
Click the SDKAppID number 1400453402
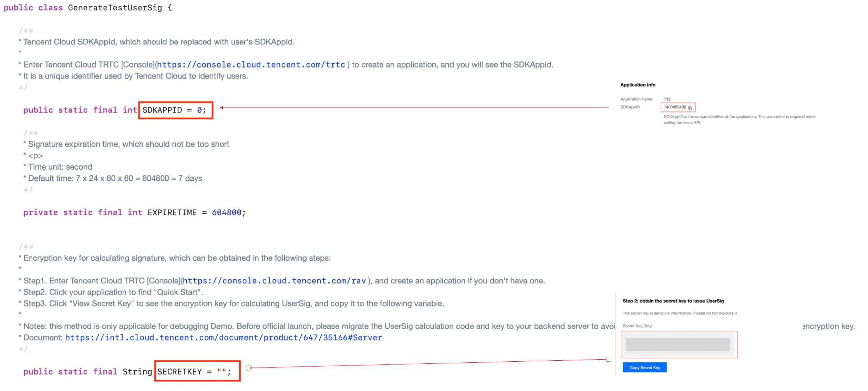[x=675, y=107]
